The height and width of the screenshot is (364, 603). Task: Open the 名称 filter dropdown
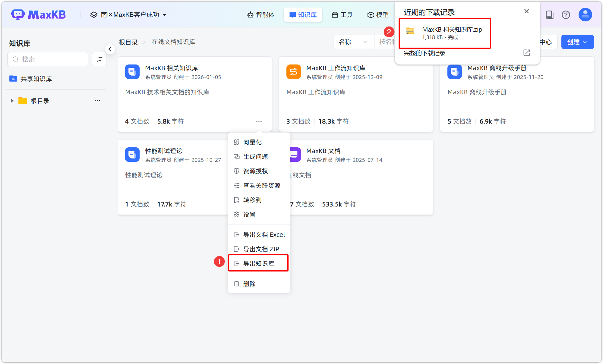point(354,42)
